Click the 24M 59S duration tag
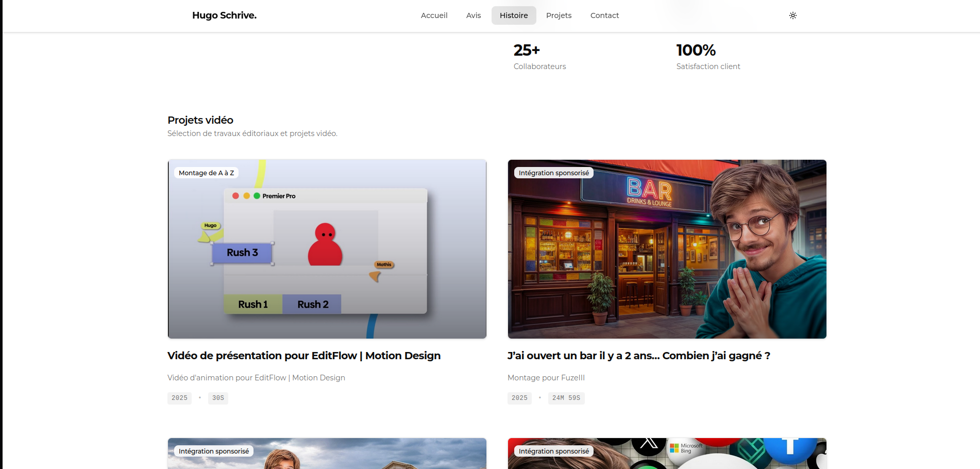The width and height of the screenshot is (980, 469). coord(566,398)
